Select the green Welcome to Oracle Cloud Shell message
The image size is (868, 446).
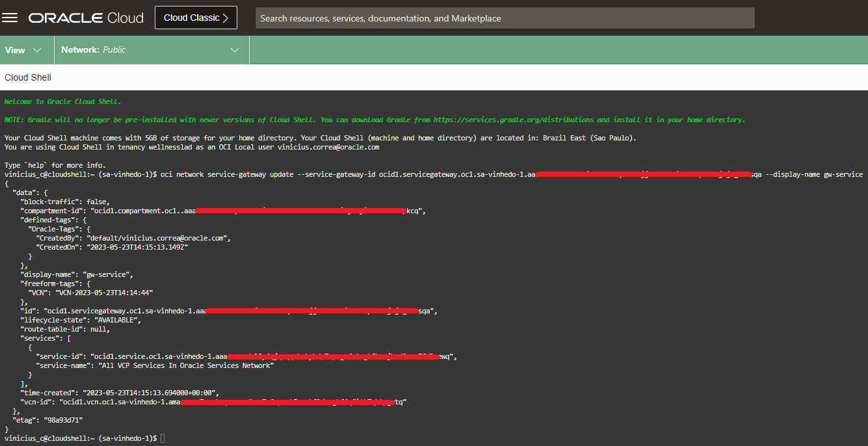[63, 101]
